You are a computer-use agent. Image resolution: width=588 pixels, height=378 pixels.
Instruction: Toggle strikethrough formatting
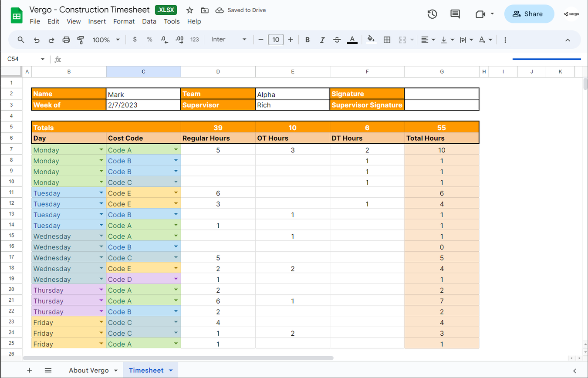click(337, 40)
